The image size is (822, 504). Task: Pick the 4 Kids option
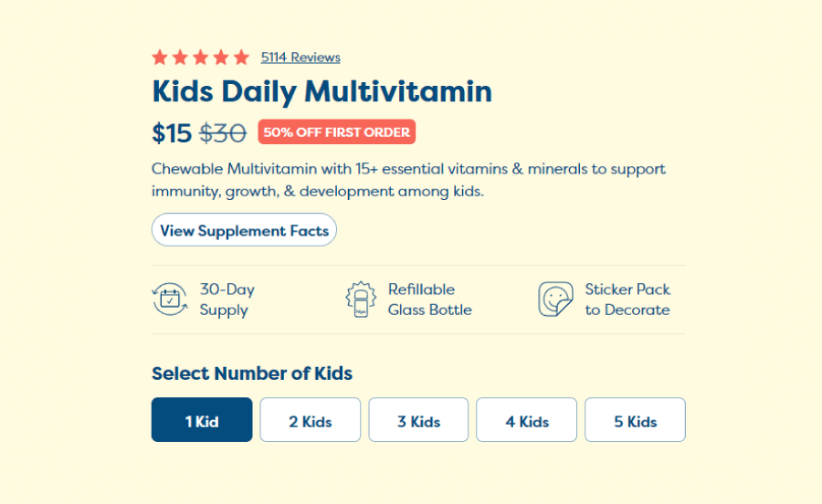[x=526, y=420]
